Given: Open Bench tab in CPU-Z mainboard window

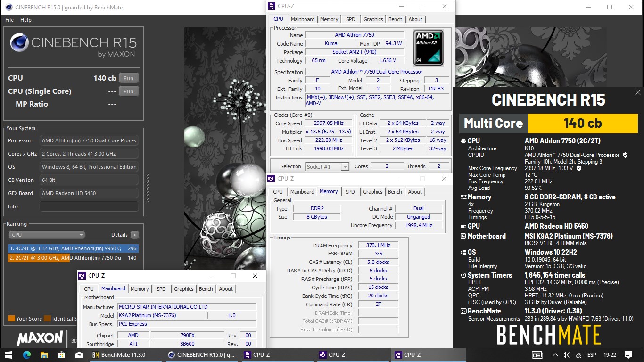Looking at the screenshot, I should (x=206, y=289).
